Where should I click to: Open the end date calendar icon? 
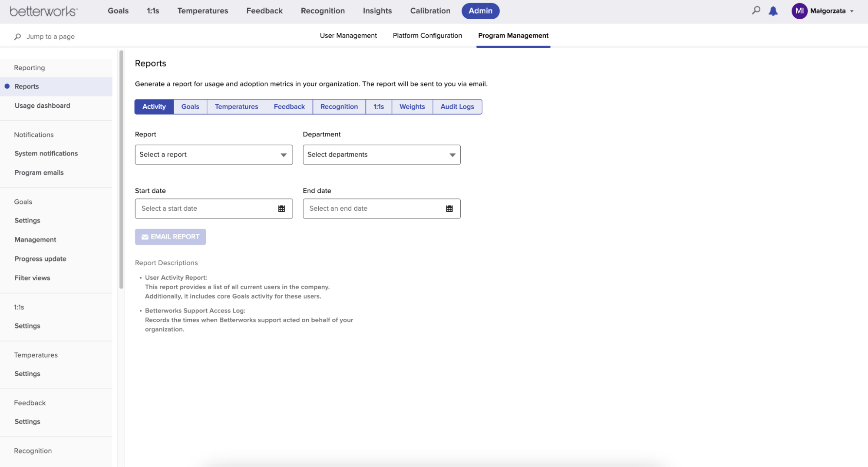[x=449, y=209]
